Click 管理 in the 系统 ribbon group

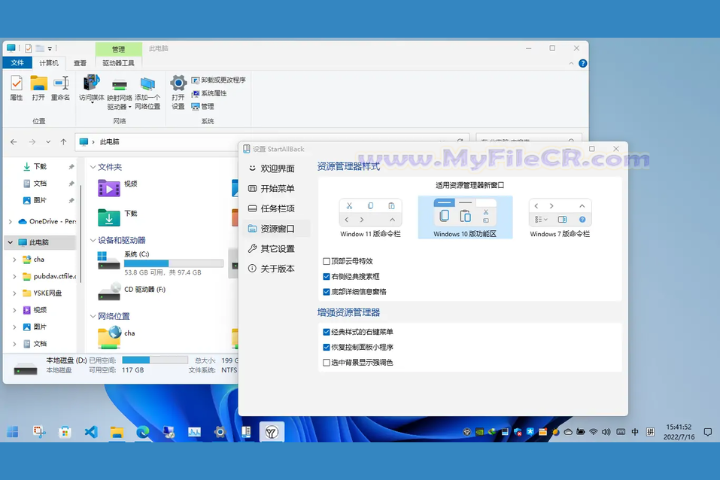pyautogui.click(x=203, y=107)
